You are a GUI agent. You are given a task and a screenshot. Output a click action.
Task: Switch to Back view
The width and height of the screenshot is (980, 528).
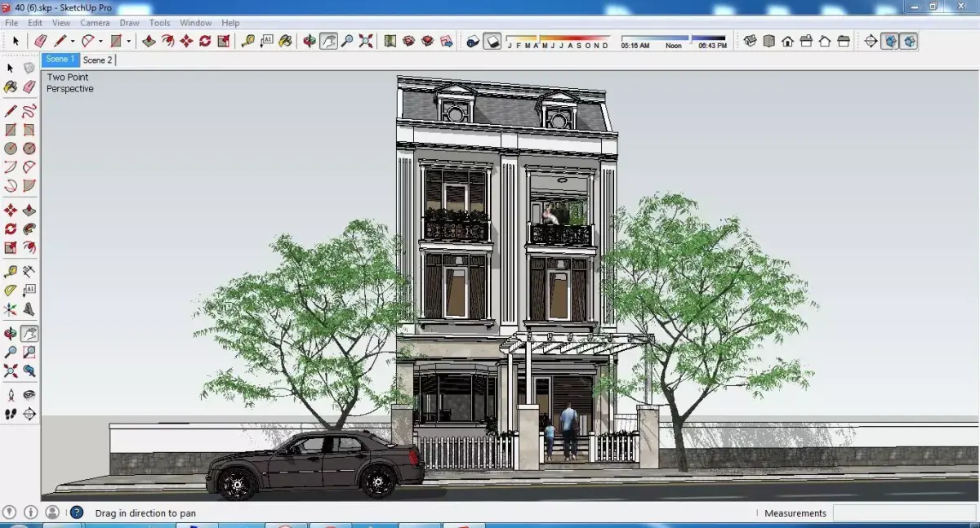click(825, 41)
